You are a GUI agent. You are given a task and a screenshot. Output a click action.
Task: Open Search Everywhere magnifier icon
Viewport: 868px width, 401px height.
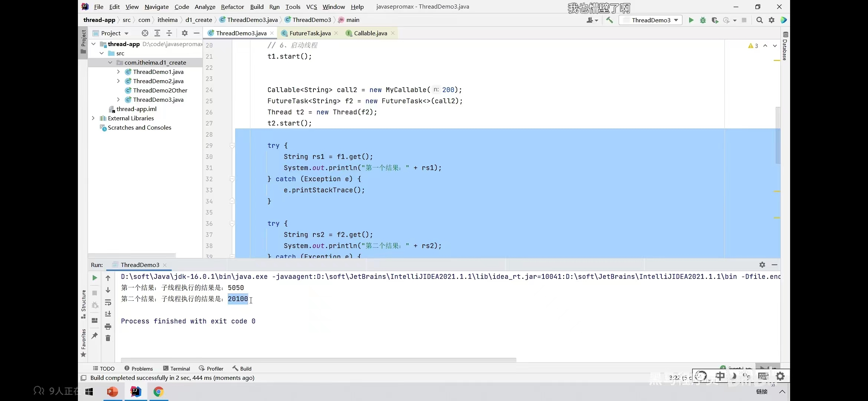tap(759, 20)
